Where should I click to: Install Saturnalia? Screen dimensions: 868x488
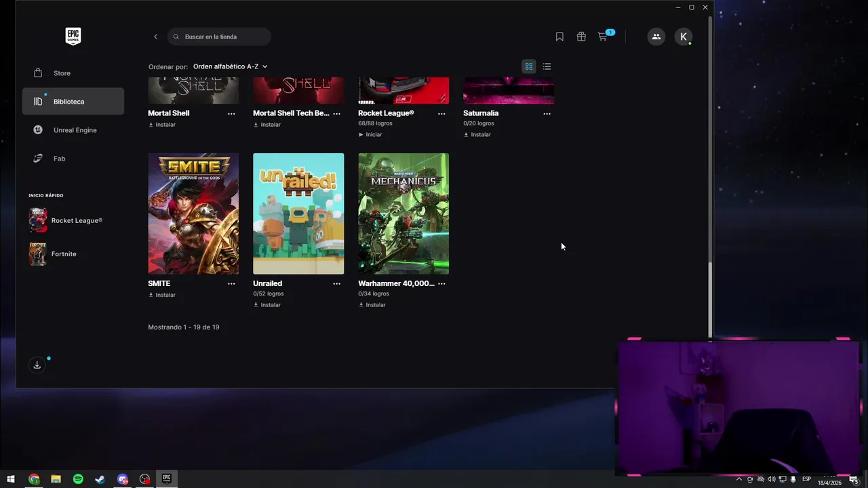pyautogui.click(x=477, y=135)
